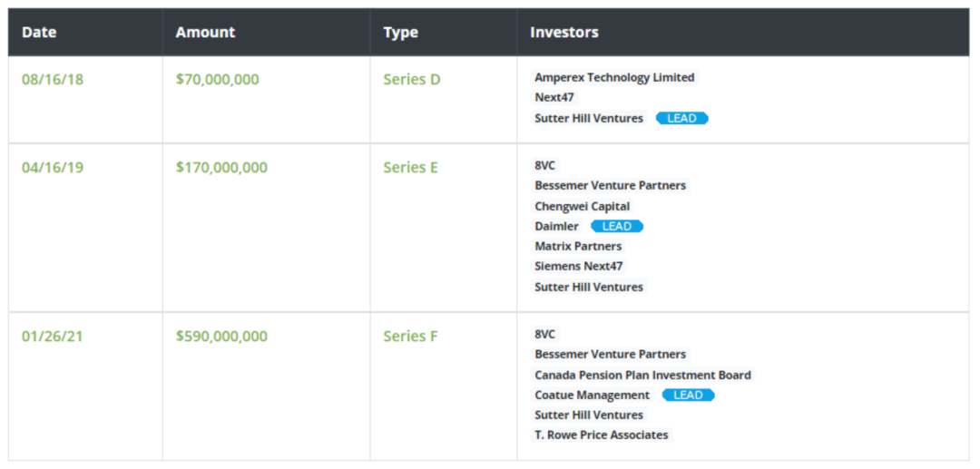Click the Matrix Partners investor tag
Image resolution: width=980 pixels, height=469 pixels.
coord(578,246)
